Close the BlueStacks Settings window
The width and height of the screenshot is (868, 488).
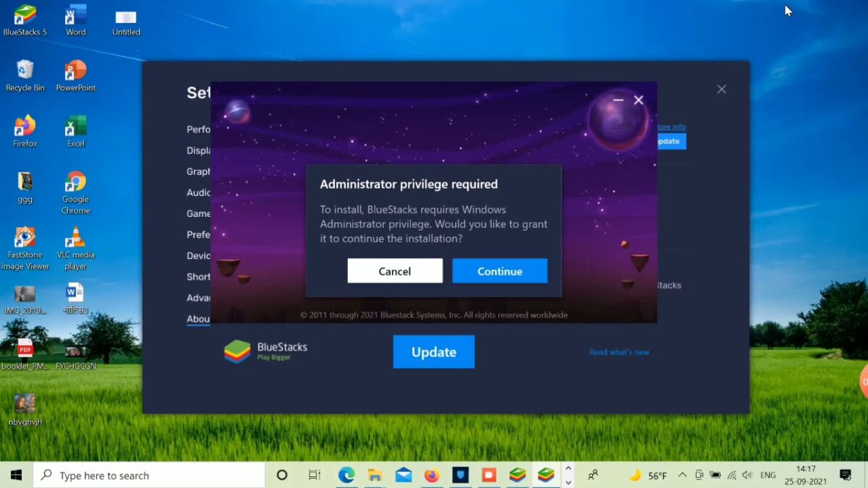pos(721,89)
